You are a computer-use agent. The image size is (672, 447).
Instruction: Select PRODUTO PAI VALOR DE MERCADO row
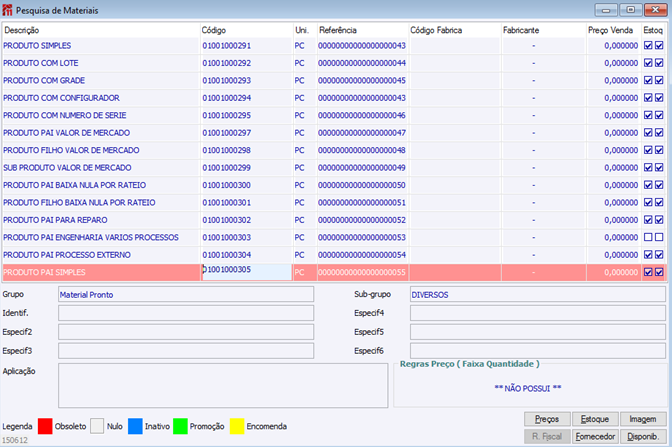[334, 132]
